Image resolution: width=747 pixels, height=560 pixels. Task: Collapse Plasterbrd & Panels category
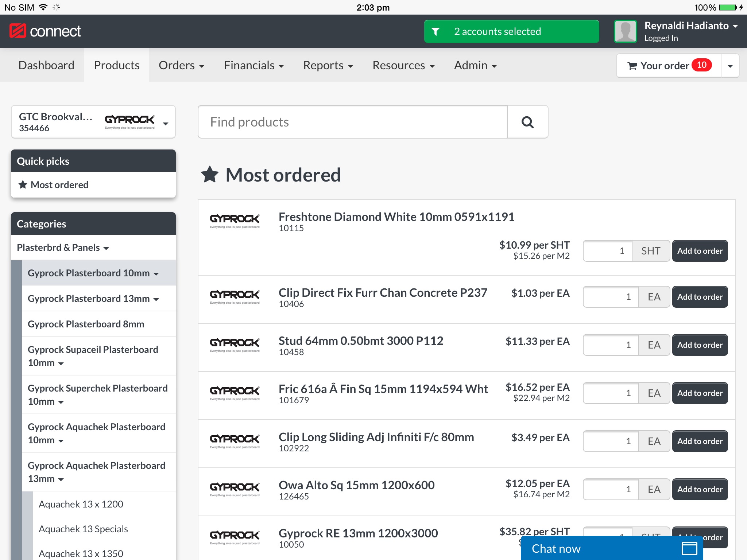[93, 248]
